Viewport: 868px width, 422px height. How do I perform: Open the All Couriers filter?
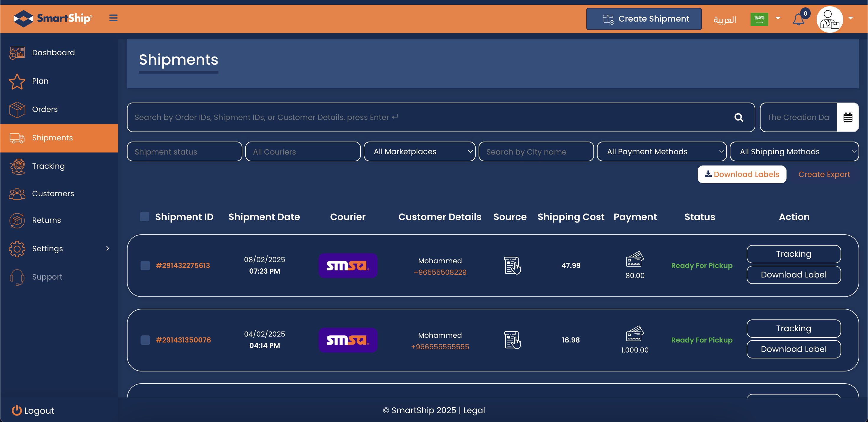pyautogui.click(x=303, y=152)
